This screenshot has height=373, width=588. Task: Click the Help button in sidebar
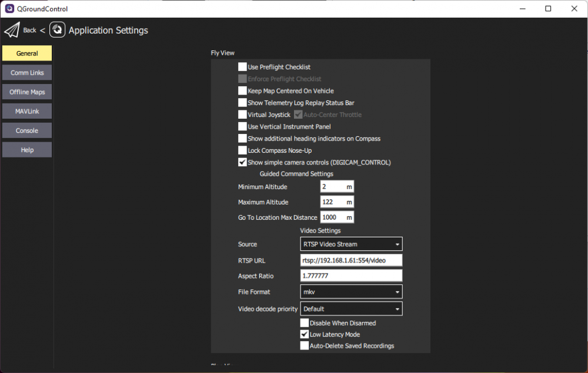tap(27, 150)
